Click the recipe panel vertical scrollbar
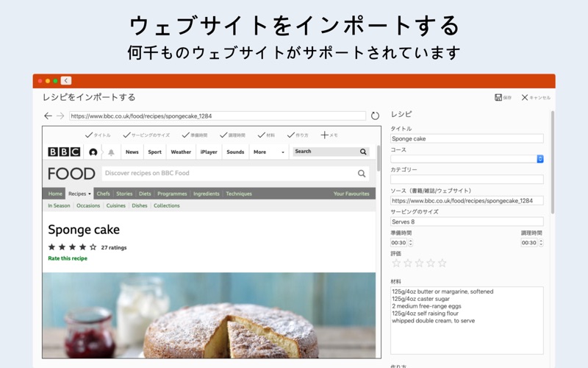This screenshot has height=368, width=588. (x=553, y=162)
